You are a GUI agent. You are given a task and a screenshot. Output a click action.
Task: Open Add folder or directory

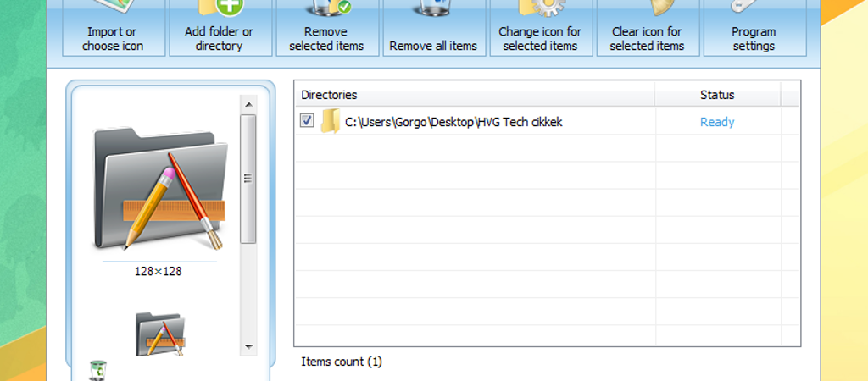[220, 28]
